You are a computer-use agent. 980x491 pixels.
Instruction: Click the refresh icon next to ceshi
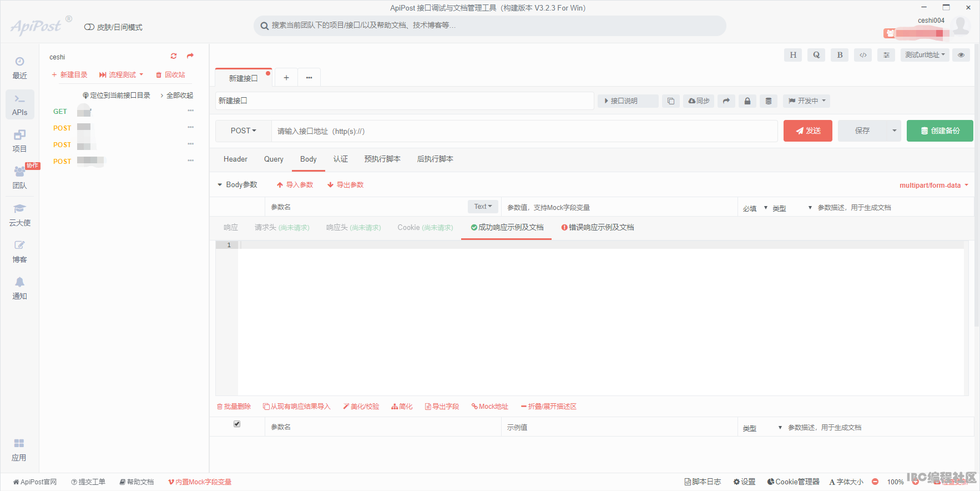click(x=174, y=56)
